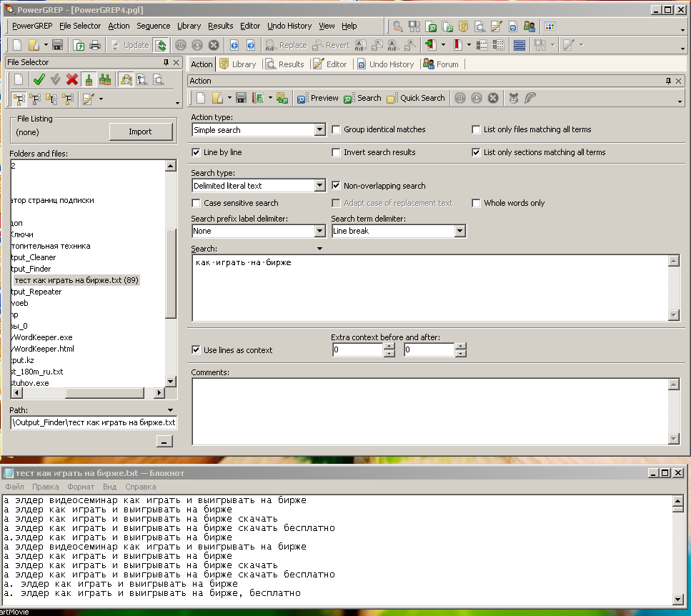
Task: Open Search term delimiter dropdown
Action: tap(459, 231)
